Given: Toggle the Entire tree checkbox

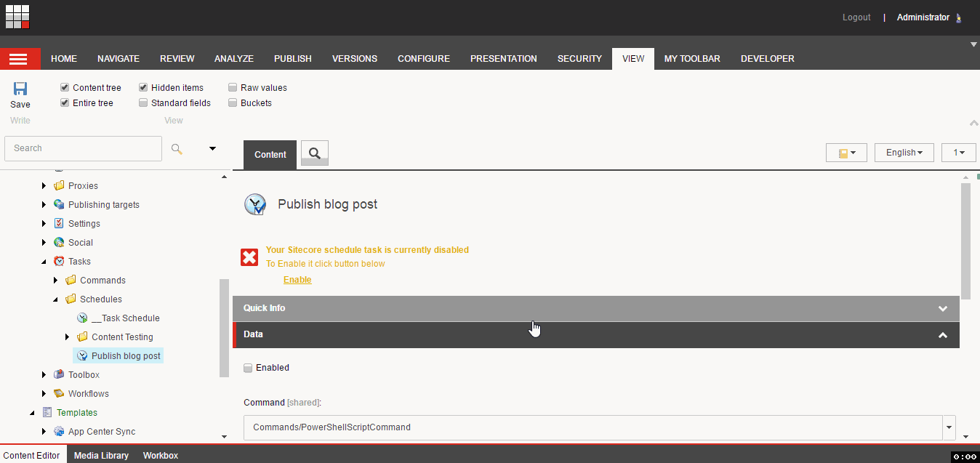Looking at the screenshot, I should click(x=65, y=102).
